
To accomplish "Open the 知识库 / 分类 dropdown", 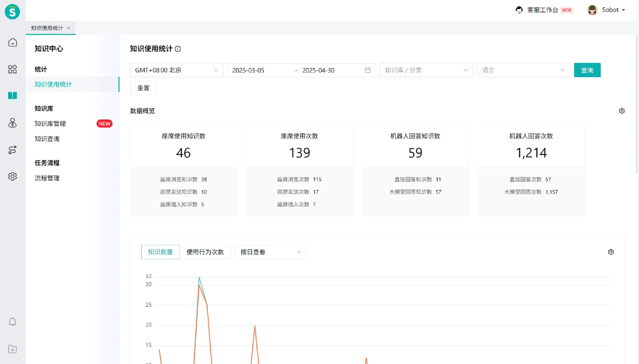I will tap(426, 70).
